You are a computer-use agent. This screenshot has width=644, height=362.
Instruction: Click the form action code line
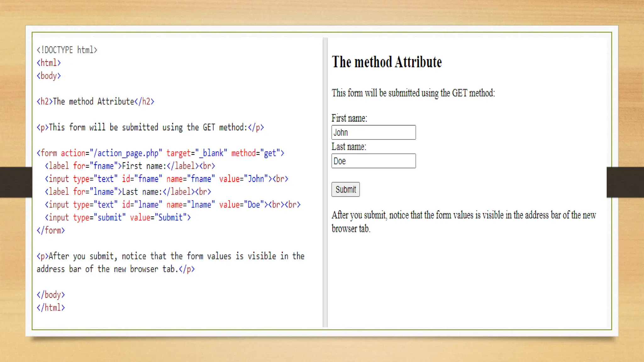coord(160,153)
